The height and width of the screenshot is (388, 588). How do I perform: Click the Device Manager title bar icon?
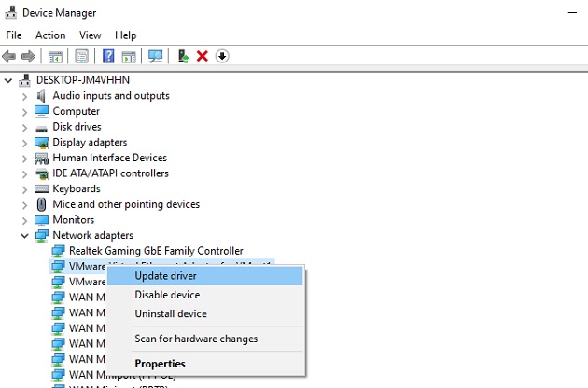point(10,12)
